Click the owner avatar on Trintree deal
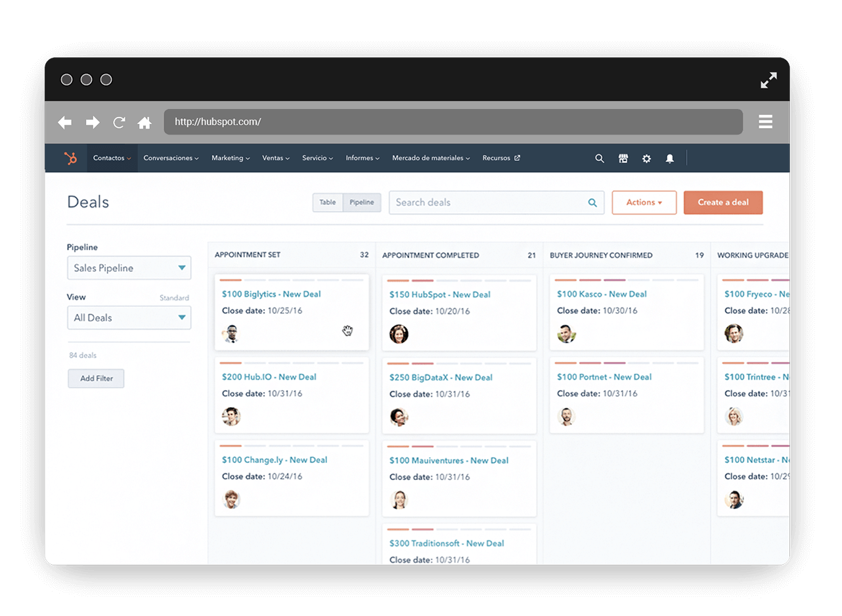 734,416
